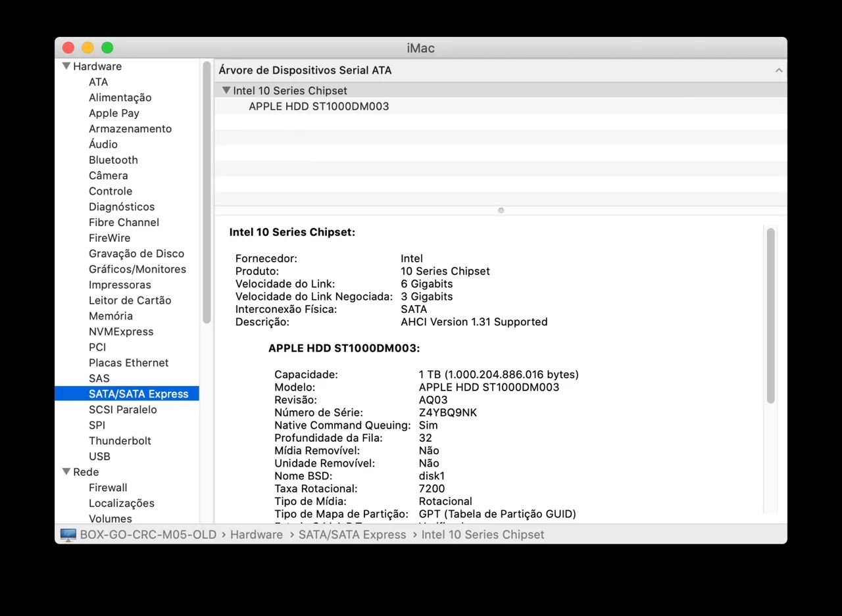Click the Capacidade value 1 TB
The height and width of the screenshot is (616, 842).
click(499, 375)
